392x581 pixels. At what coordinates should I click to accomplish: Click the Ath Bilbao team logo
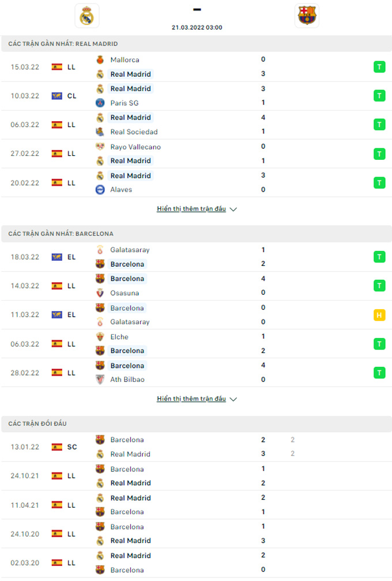pyautogui.click(x=100, y=380)
